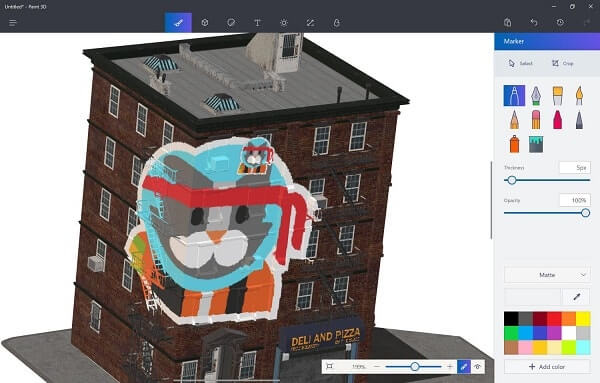The height and width of the screenshot is (383, 600).
Task: Choose the dark grey color swatch
Action: click(525, 319)
